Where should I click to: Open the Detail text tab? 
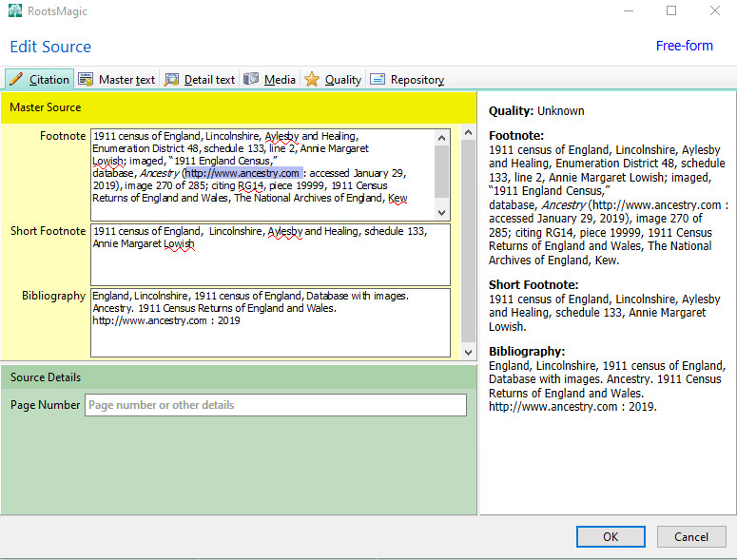click(x=200, y=80)
